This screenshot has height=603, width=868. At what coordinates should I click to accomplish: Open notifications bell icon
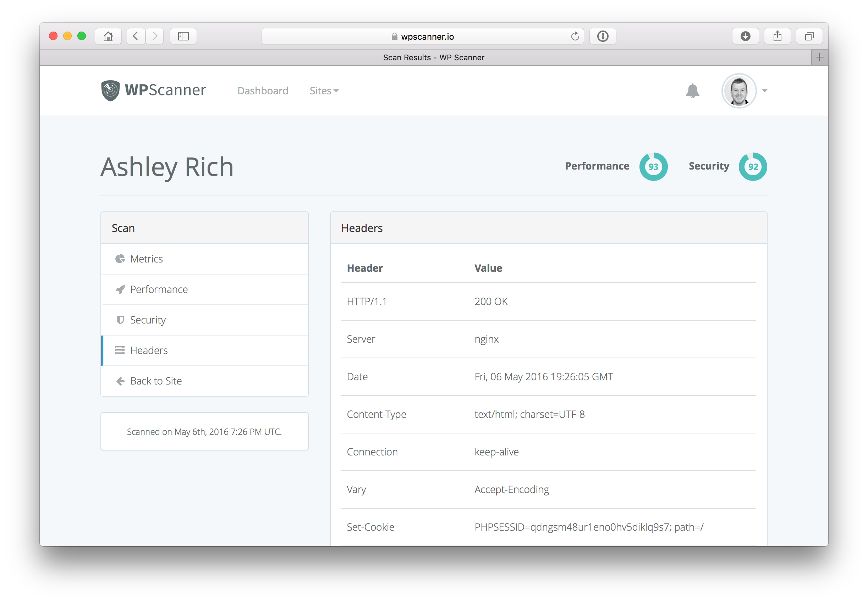[x=692, y=91]
